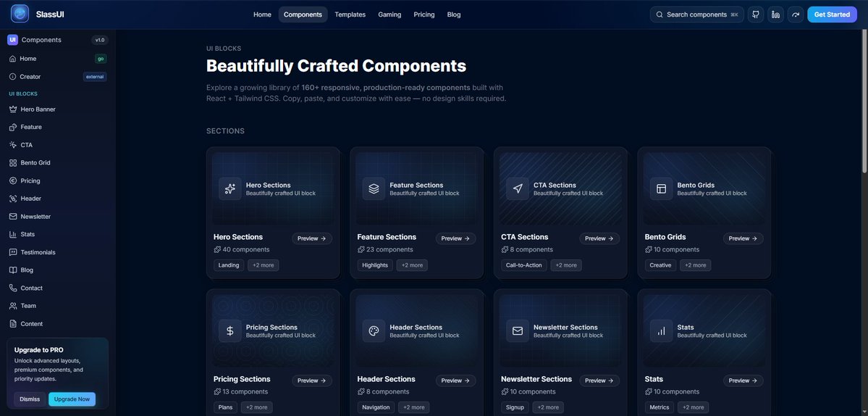
Task: Click the Bento Grids layout card icon
Action: 661,189
